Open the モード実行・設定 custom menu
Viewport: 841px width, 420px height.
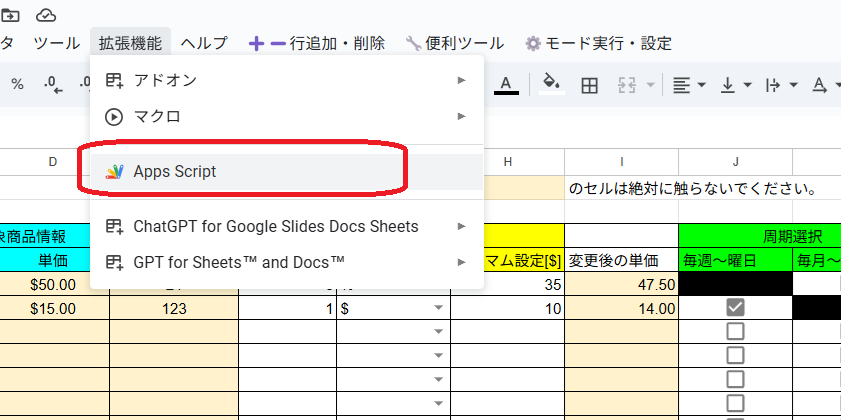pyautogui.click(x=599, y=43)
